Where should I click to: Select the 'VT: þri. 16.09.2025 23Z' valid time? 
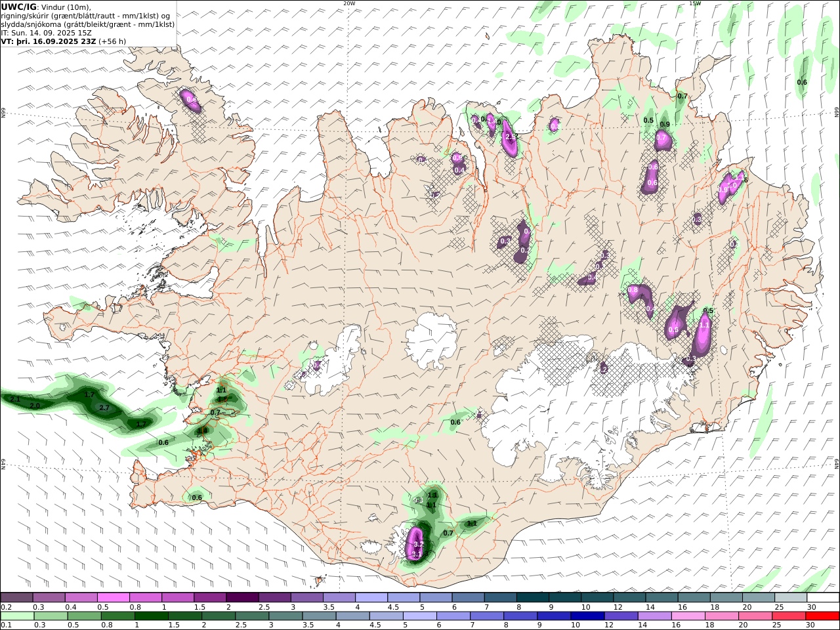(49, 41)
